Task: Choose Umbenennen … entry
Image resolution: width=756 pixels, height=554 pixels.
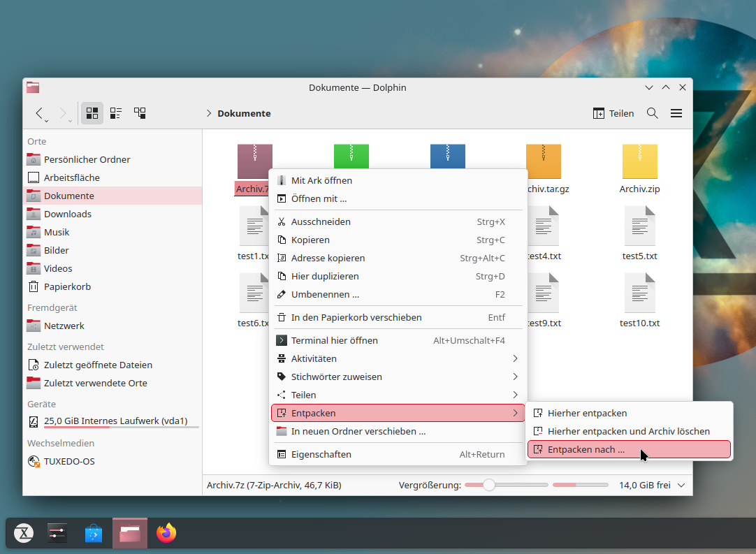Action: coord(398,295)
